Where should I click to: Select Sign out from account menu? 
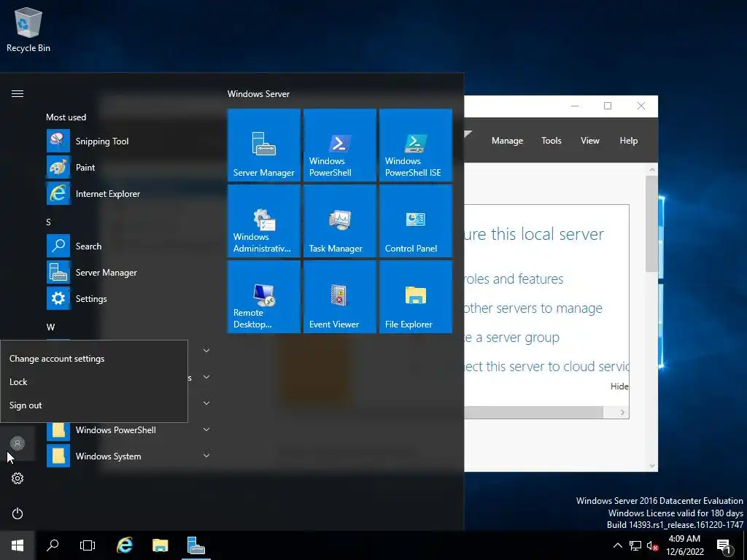click(94, 405)
